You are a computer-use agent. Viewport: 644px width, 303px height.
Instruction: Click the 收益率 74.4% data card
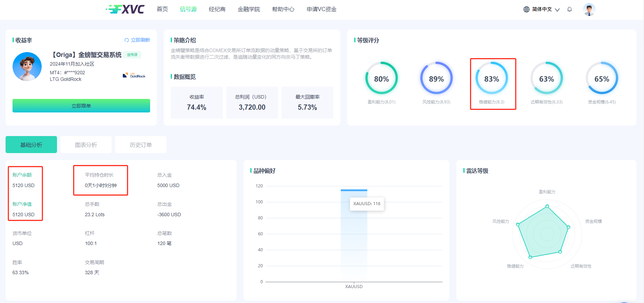pyautogui.click(x=197, y=103)
